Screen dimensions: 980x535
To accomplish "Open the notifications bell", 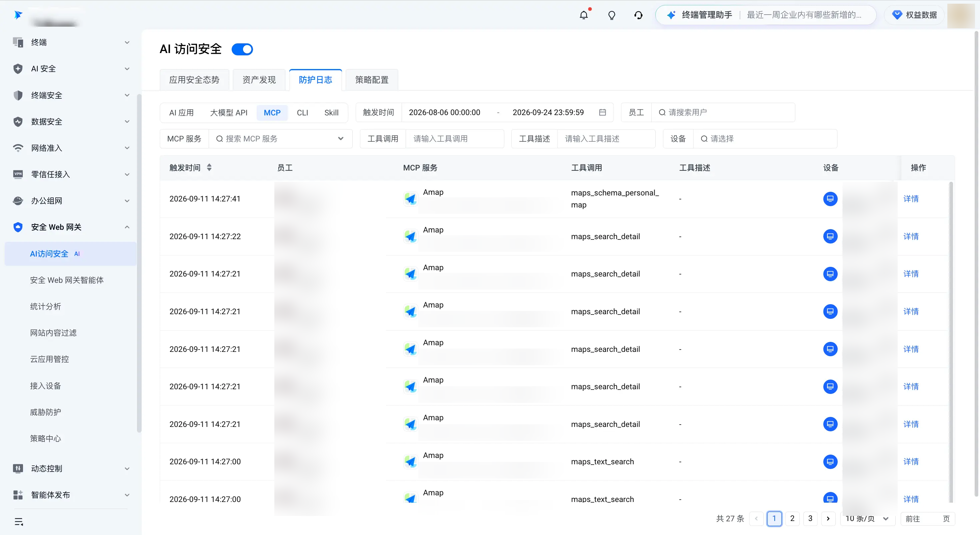I will pos(584,15).
